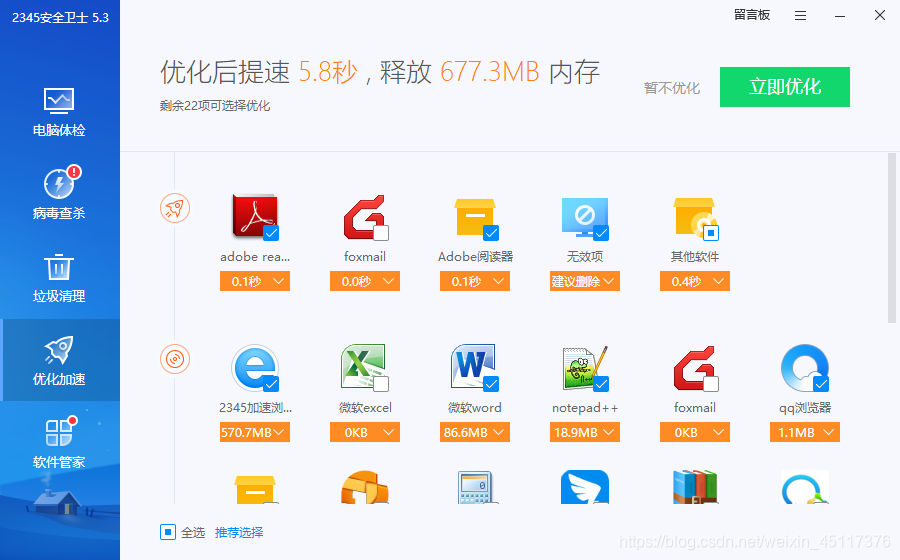Click the 2345安全卫士 5.3 title
This screenshot has height=560, width=900.
60,18
